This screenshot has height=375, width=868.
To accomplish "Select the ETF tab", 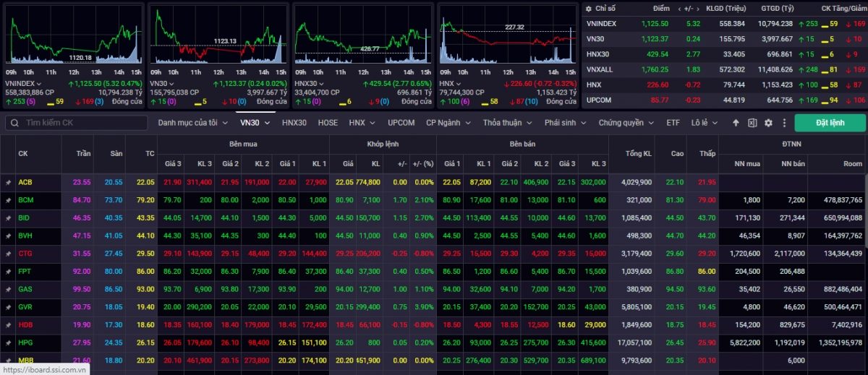I will (673, 123).
